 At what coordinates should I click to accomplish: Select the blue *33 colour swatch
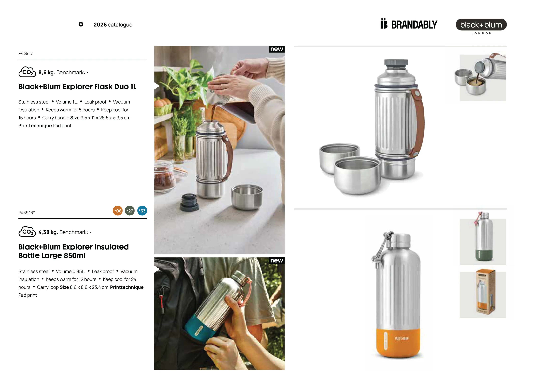click(142, 211)
